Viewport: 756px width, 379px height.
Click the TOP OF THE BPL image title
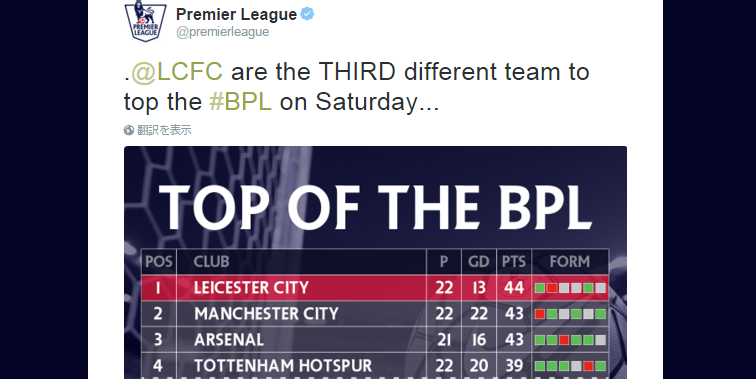375,208
